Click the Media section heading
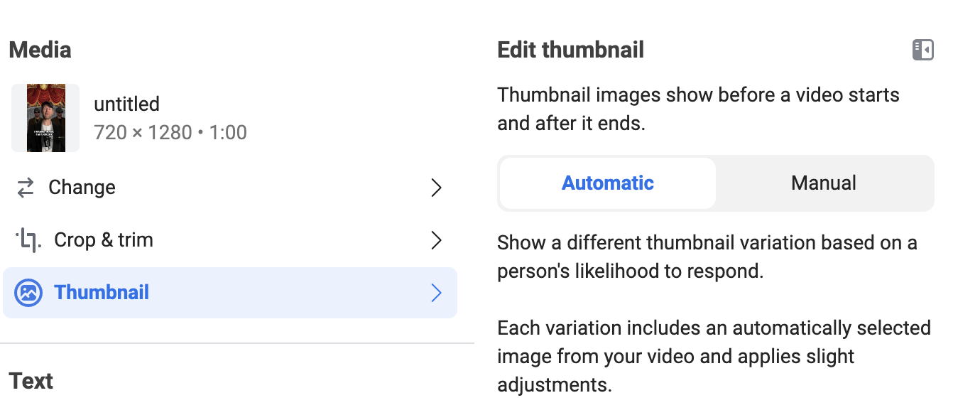The width and height of the screenshot is (980, 415). (40, 50)
